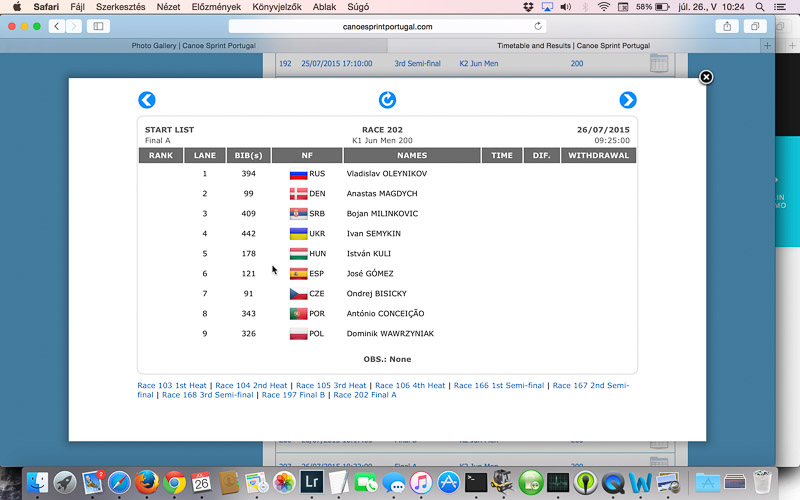800x500 pixels.
Task: Launch Firefox from the Dock
Action: point(147,481)
